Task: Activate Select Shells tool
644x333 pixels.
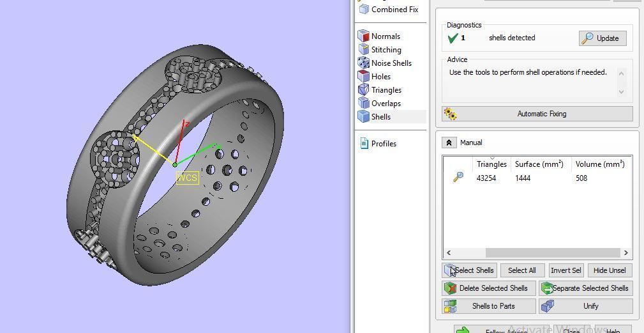Action: pyautogui.click(x=470, y=270)
